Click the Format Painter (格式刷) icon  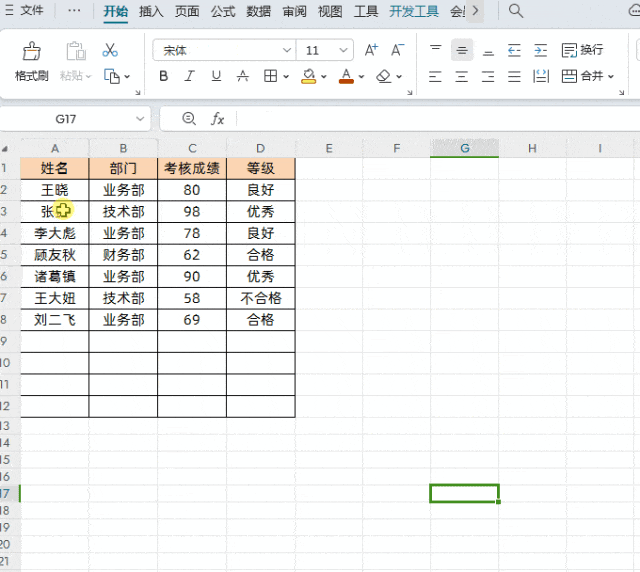tap(31, 51)
